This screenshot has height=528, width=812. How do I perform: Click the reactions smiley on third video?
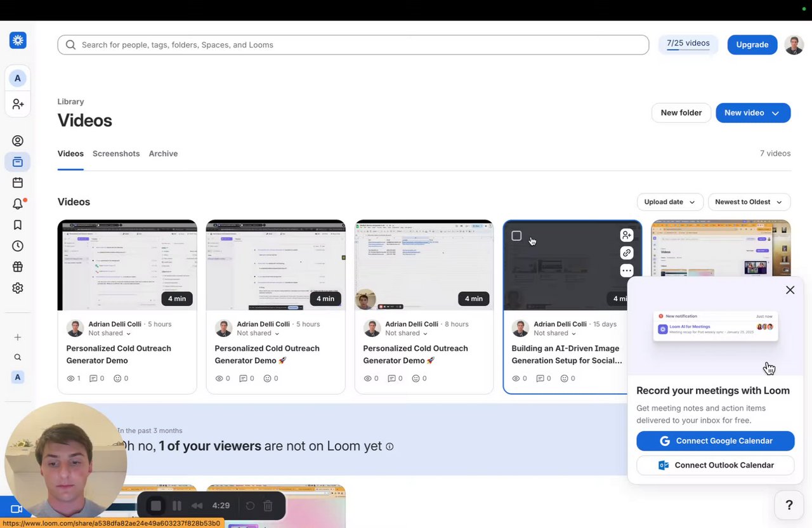click(417, 378)
